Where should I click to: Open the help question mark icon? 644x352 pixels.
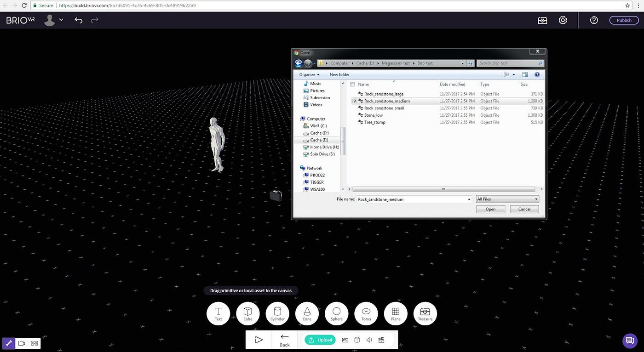pyautogui.click(x=594, y=20)
